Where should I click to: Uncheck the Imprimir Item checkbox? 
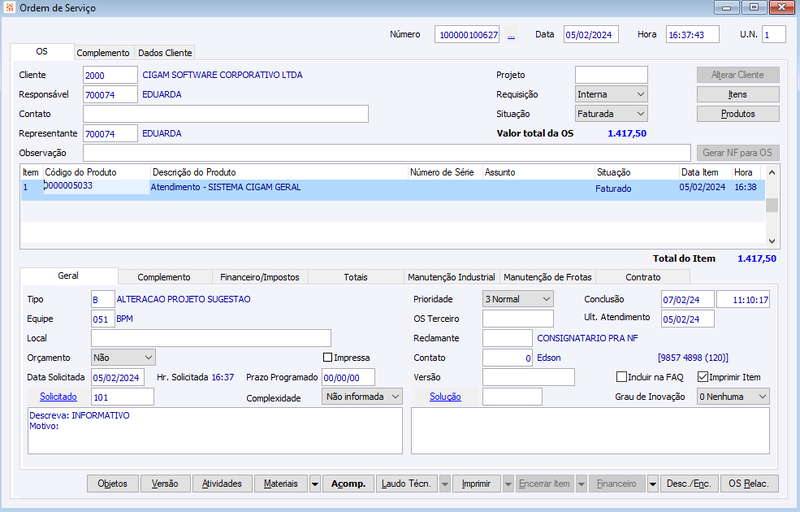point(703,377)
